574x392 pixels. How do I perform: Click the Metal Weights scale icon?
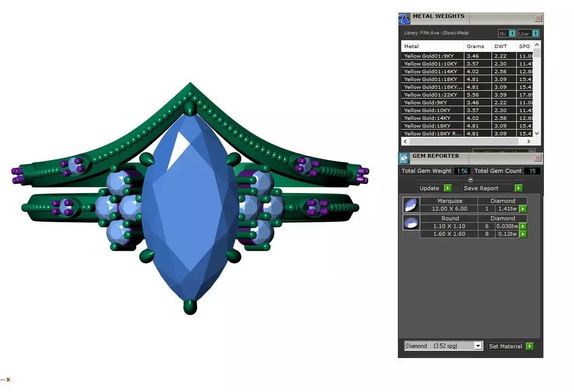(404, 18)
